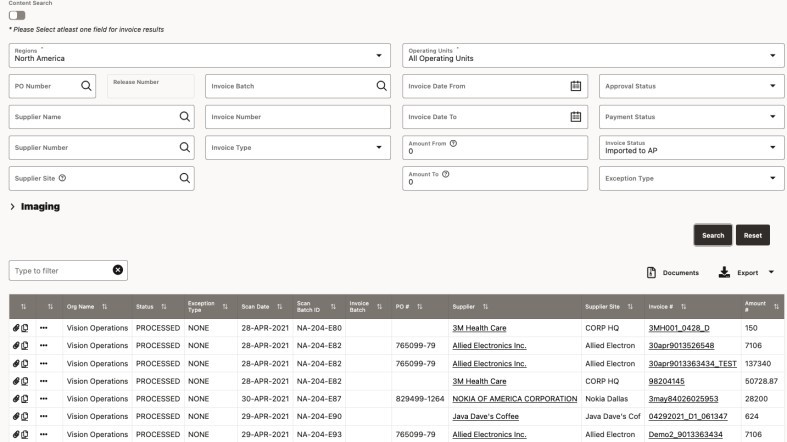Screen dimensions: 787x442
Task: Click the Supplier Name search icon
Action: [184, 117]
